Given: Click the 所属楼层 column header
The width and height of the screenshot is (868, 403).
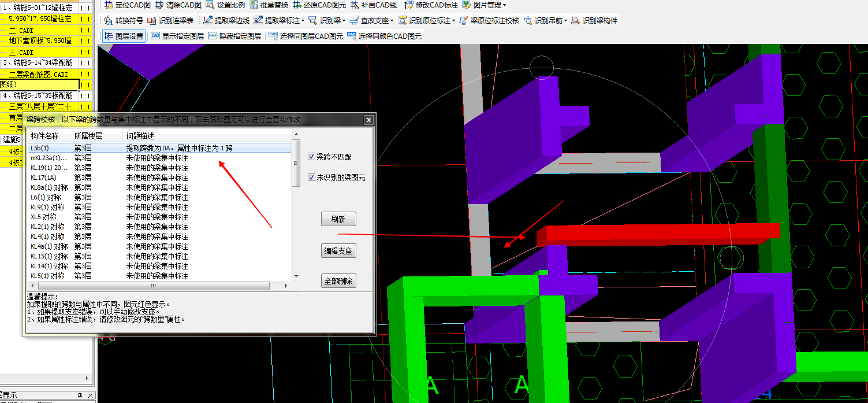Looking at the screenshot, I should point(98,135).
